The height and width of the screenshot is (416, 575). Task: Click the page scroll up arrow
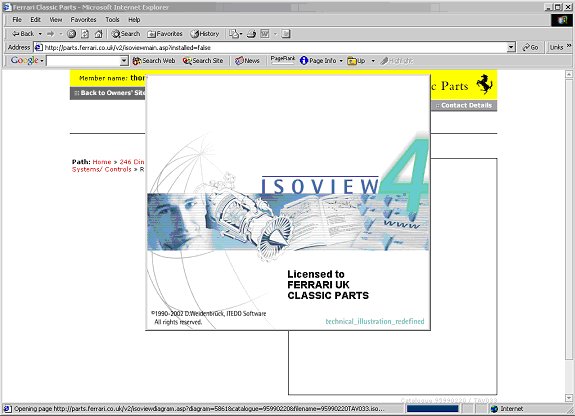click(569, 74)
